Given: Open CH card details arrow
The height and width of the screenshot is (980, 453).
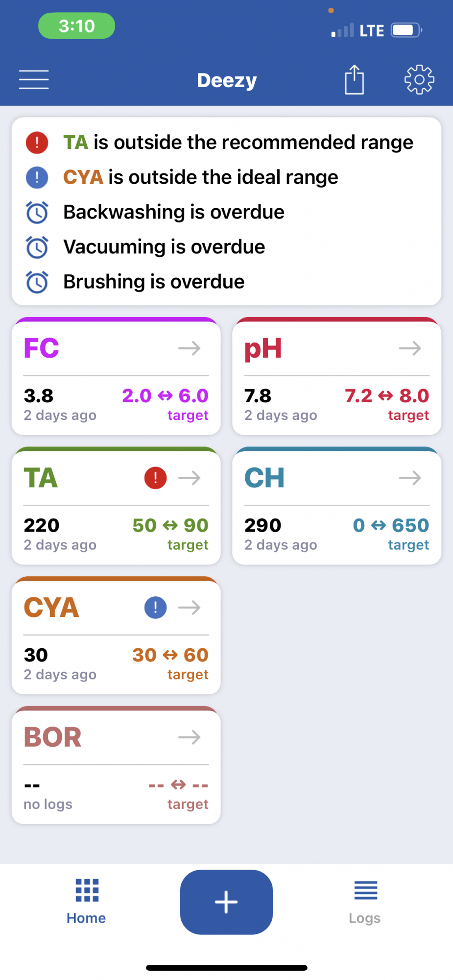Looking at the screenshot, I should pos(410,478).
